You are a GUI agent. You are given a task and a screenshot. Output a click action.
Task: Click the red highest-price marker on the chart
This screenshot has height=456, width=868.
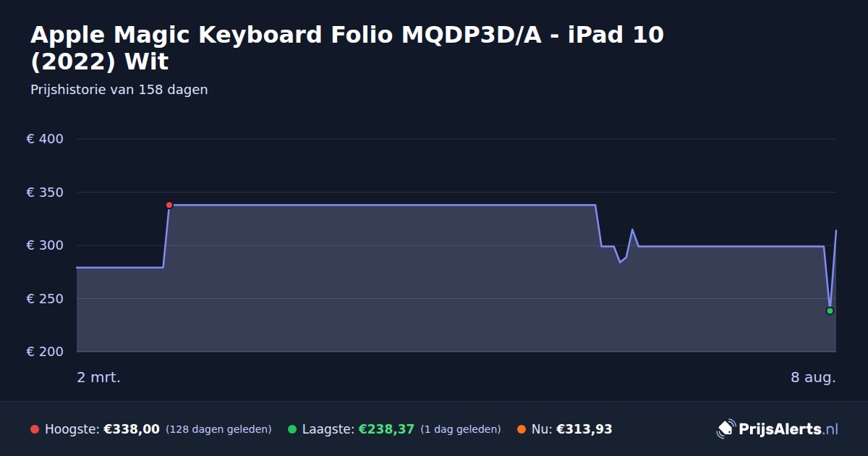pos(169,205)
